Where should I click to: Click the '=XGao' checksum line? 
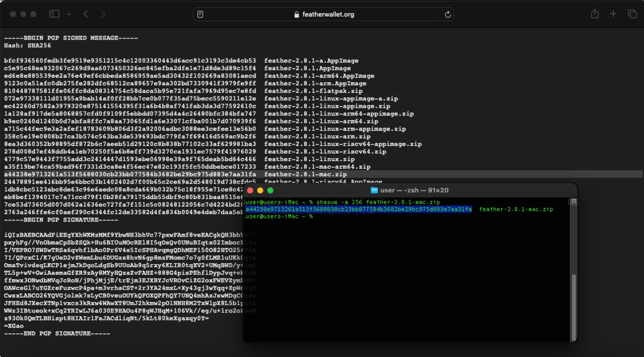pos(14,326)
